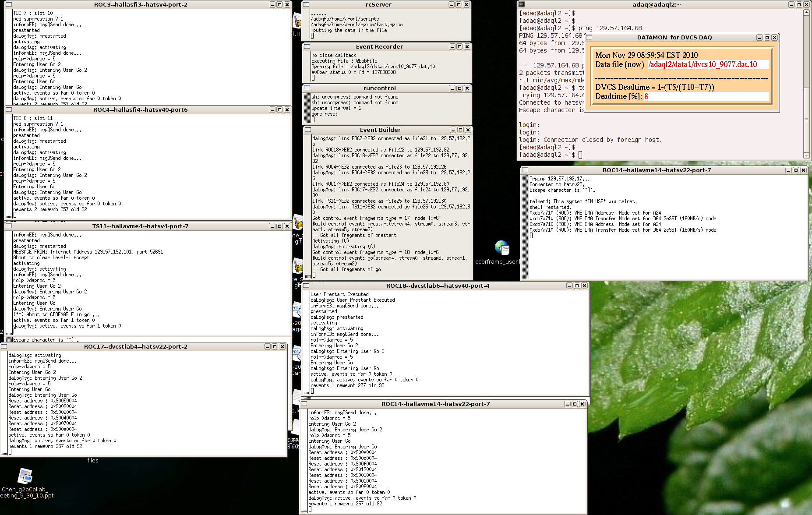
Task: Click 'update interval = 2' in runcontrol
Action: coord(336,108)
